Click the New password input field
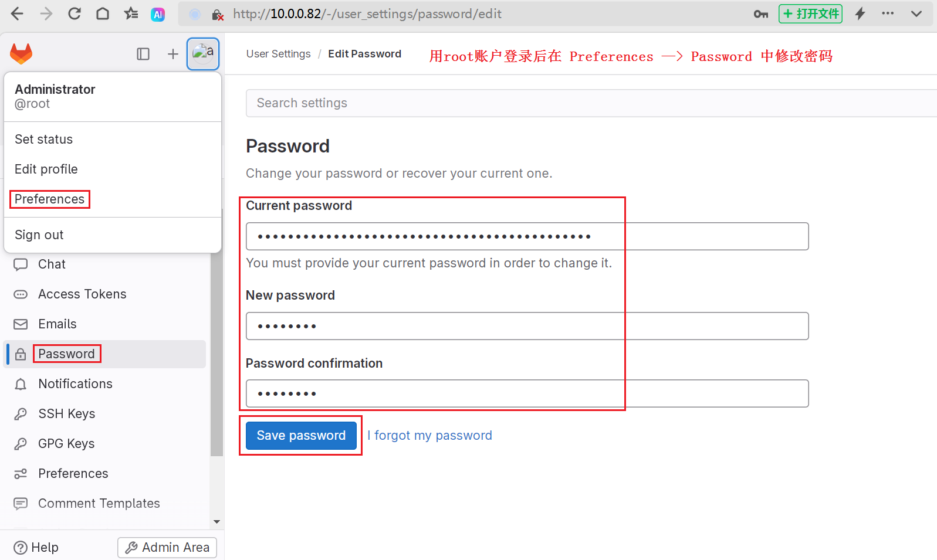Viewport: 937px width, 560px height. point(527,326)
